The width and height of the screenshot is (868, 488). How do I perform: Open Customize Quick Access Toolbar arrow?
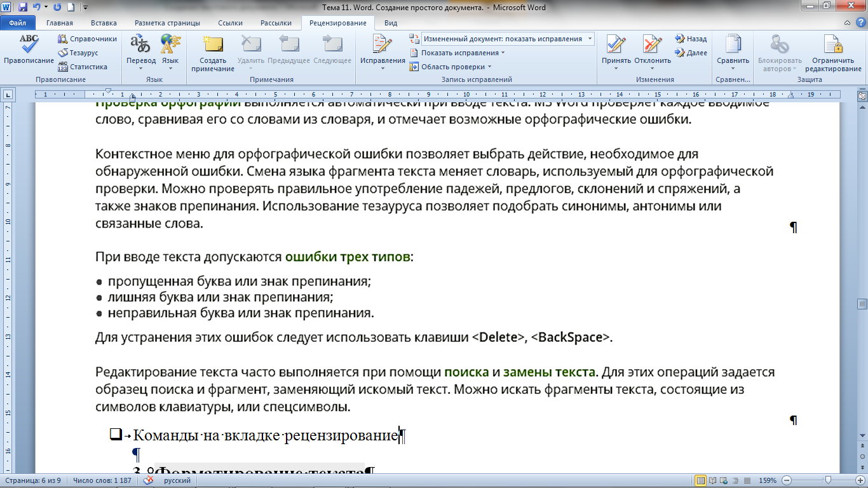pos(86,8)
